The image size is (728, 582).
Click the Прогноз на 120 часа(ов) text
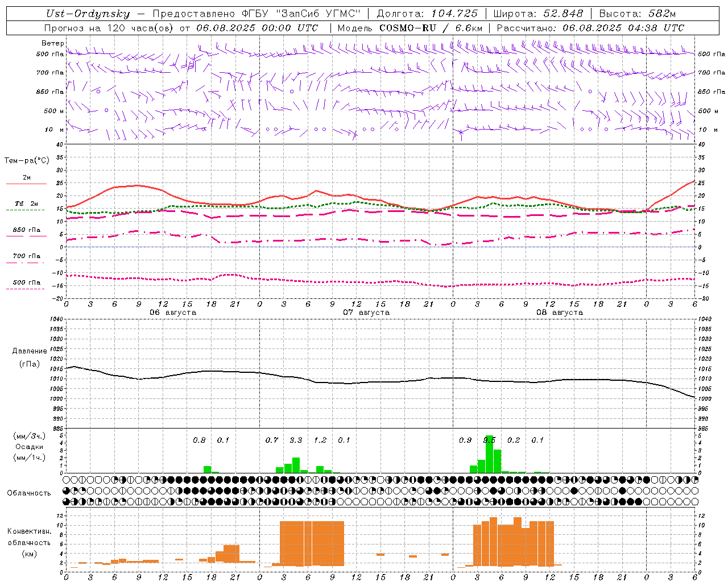click(110, 28)
